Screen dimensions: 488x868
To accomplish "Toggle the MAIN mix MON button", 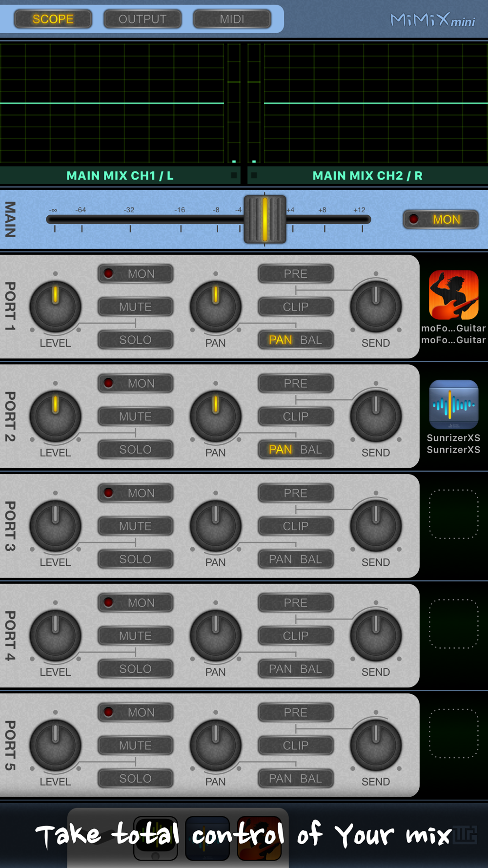I will coord(441,220).
